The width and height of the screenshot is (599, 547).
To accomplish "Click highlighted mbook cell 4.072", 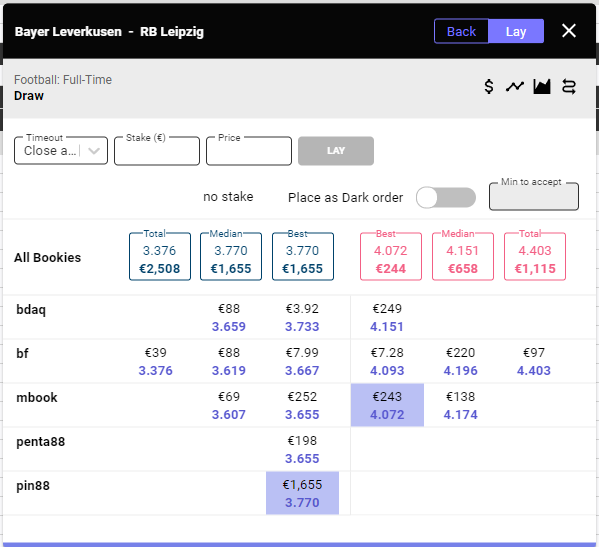I will [387, 405].
